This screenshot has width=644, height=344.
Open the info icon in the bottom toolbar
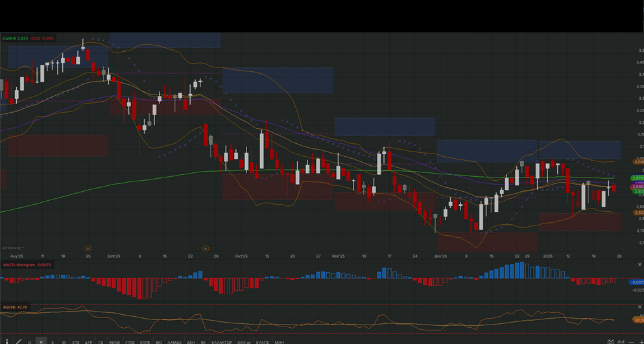[7, 341]
